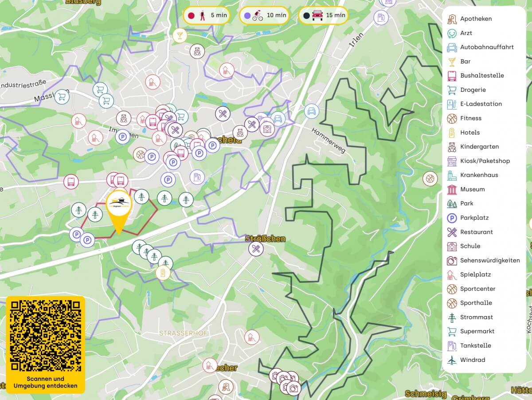Click supermarket cart marker near Massiefen road

[x=62, y=97]
